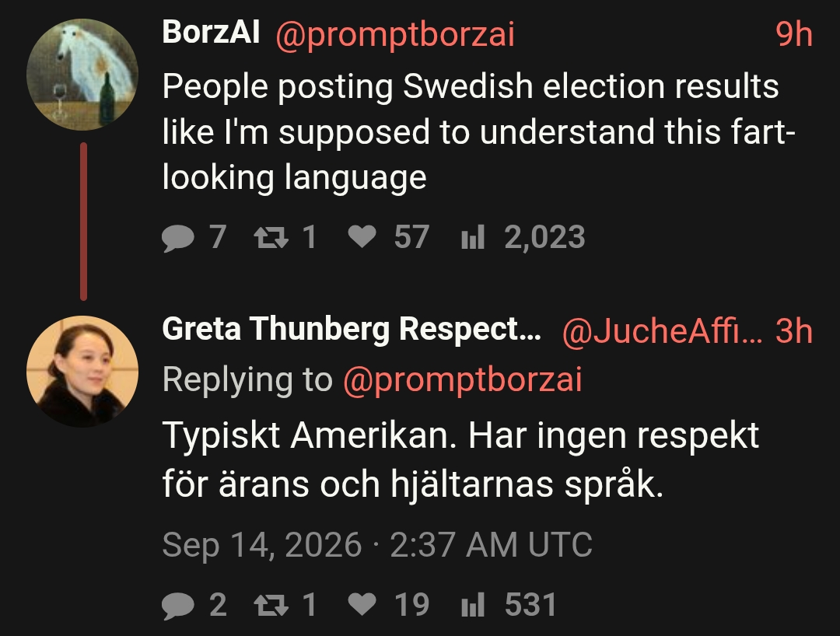Open the 9h timestamp link
This screenshot has width=840, height=636.
coord(794,33)
